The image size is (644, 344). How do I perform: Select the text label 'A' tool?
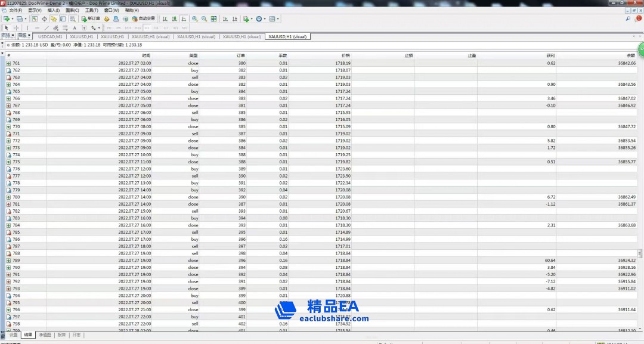pyautogui.click(x=75, y=28)
